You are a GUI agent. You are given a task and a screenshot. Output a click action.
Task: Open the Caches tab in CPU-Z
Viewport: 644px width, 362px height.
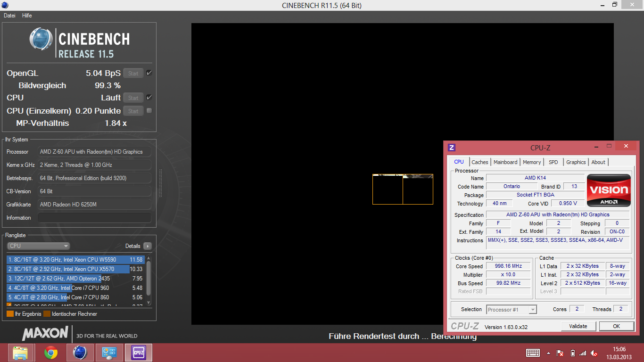pos(480,162)
